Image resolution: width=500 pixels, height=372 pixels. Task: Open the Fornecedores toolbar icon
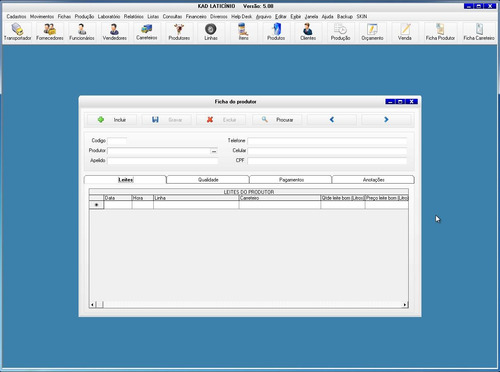50,32
